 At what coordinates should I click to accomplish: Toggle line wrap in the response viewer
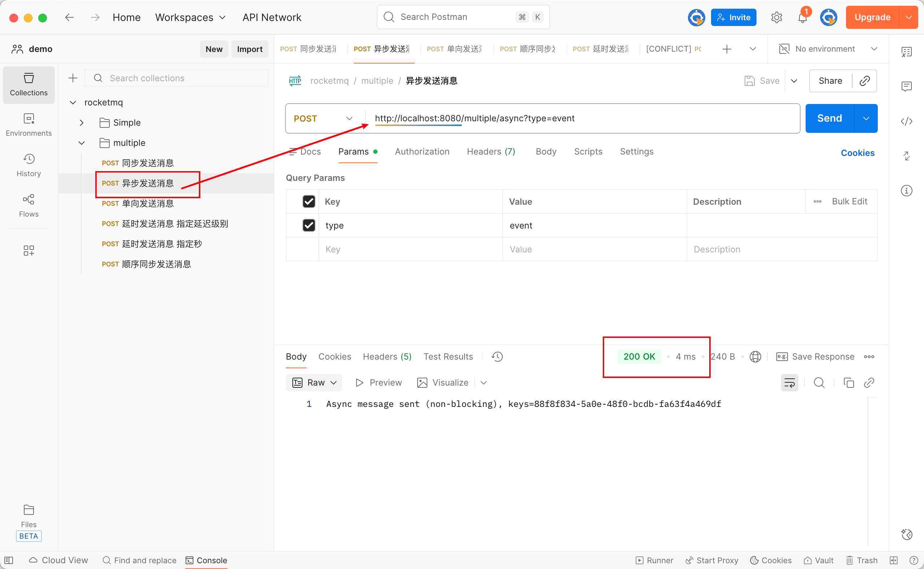[x=789, y=383]
